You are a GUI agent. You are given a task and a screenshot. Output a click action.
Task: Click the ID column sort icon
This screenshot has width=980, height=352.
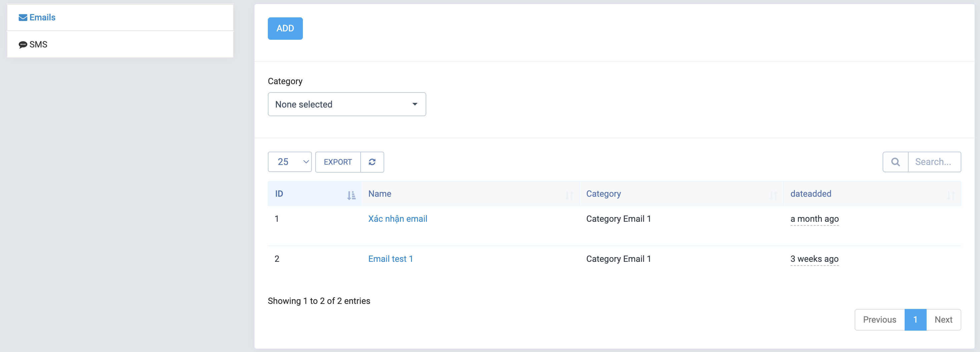(x=351, y=195)
